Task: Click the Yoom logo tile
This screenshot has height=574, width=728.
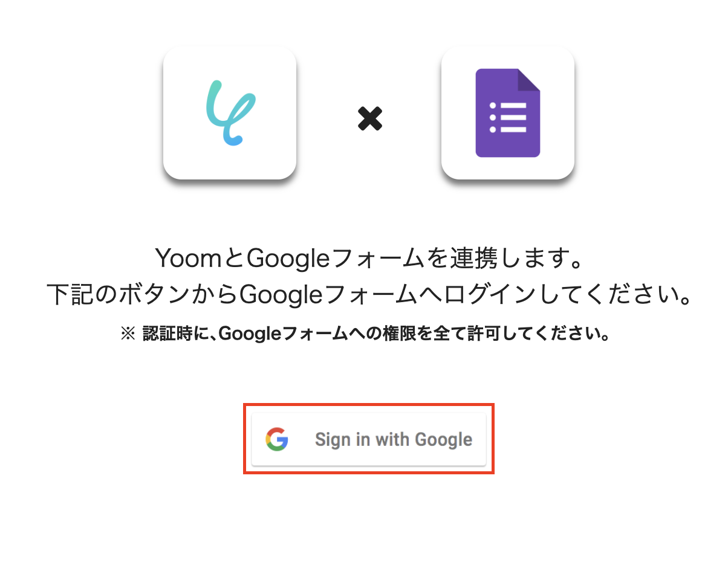Action: [230, 113]
